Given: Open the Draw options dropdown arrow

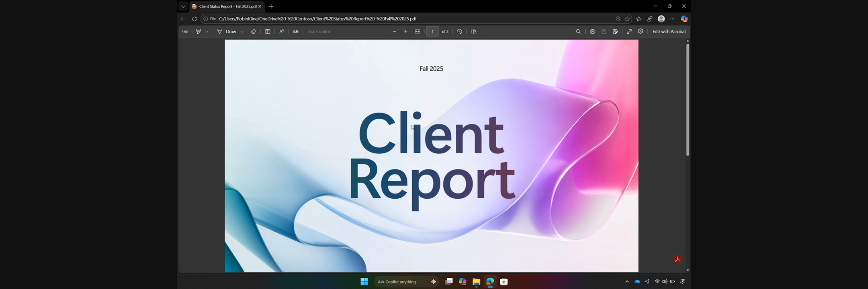Looking at the screenshot, I should 242,32.
